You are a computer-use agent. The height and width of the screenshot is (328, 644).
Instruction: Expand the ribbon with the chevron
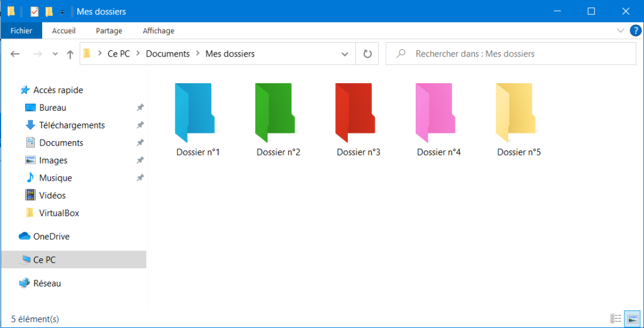[621, 31]
